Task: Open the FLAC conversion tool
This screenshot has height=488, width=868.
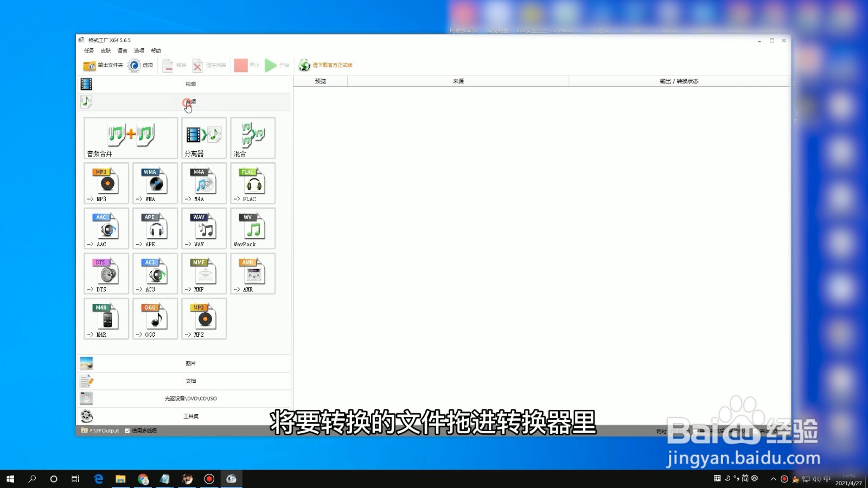Action: (252, 183)
